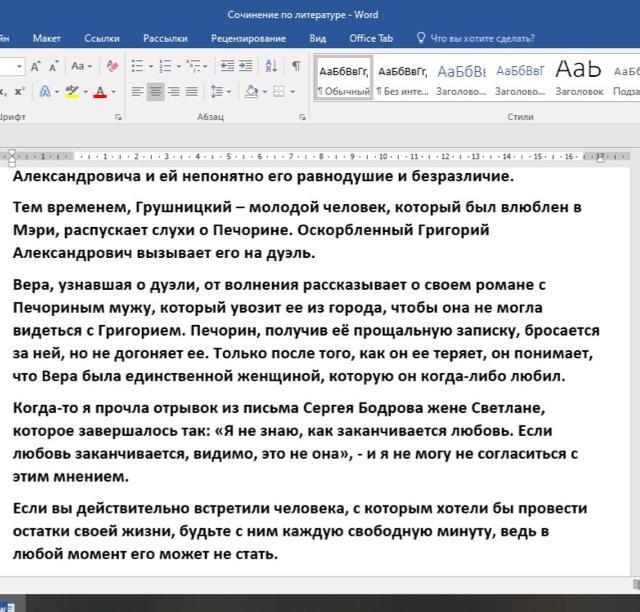Viewport: 640px width, 612px height.
Task: Click the red font color button
Action: tap(99, 92)
